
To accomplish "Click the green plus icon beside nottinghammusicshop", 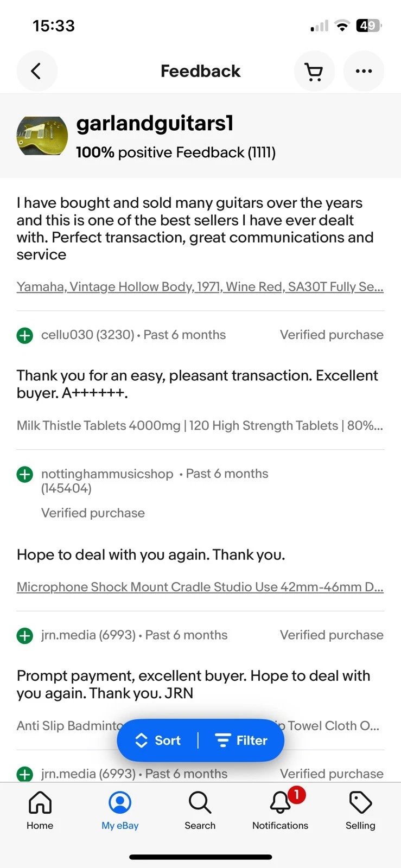I will 25,474.
